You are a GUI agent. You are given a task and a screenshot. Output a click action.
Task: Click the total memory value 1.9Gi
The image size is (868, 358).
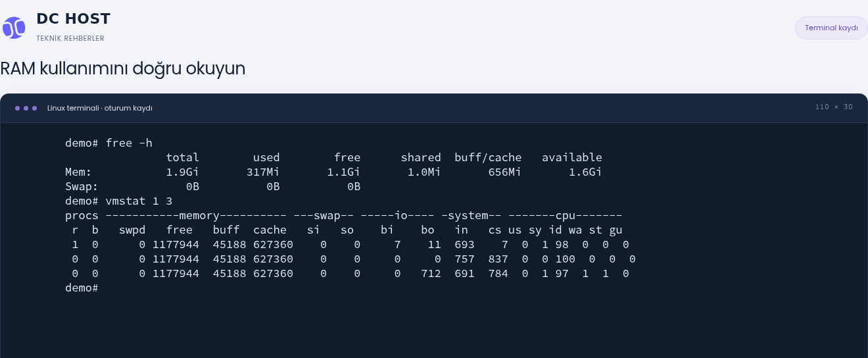pyautogui.click(x=183, y=172)
